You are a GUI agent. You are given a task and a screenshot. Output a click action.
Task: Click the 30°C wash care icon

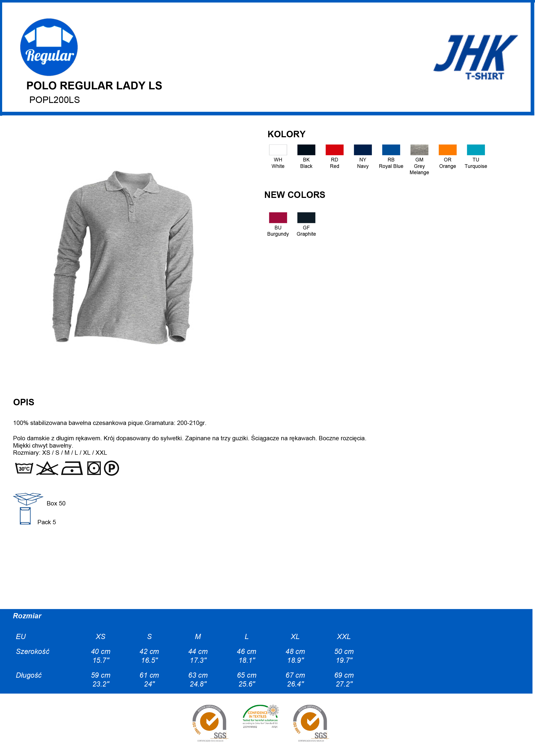pos(24,468)
